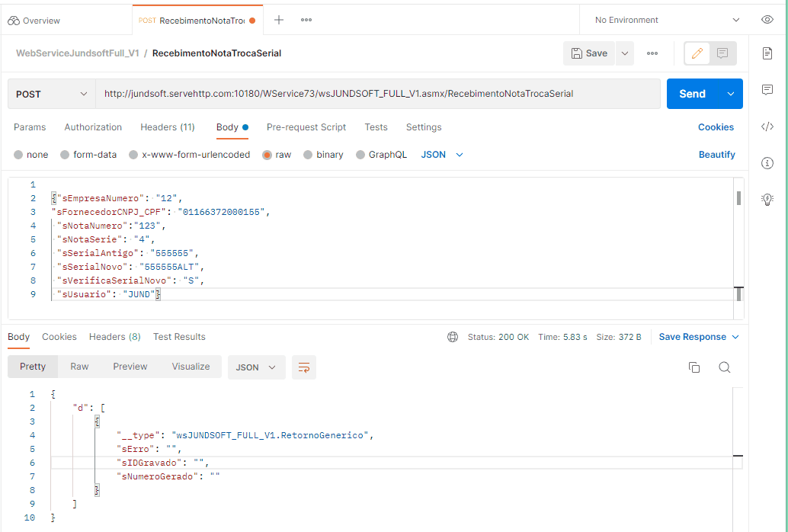This screenshot has width=788, height=532.
Task: Open the environment quick look eye icon
Action: click(767, 20)
